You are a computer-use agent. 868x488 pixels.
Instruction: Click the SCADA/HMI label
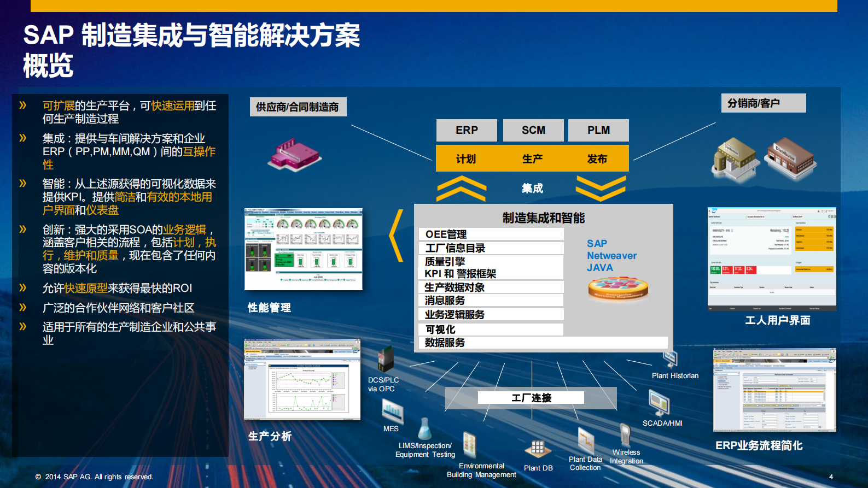click(x=662, y=423)
